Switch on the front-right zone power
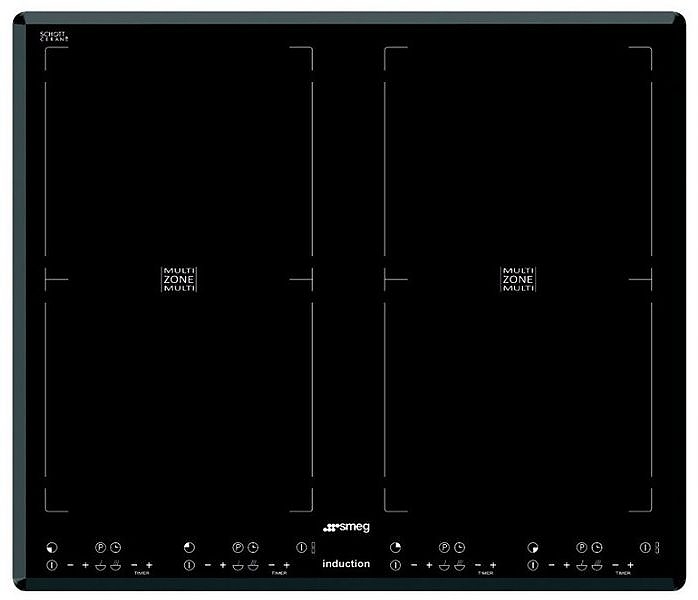This screenshot has width=698, height=600. pos(533,565)
